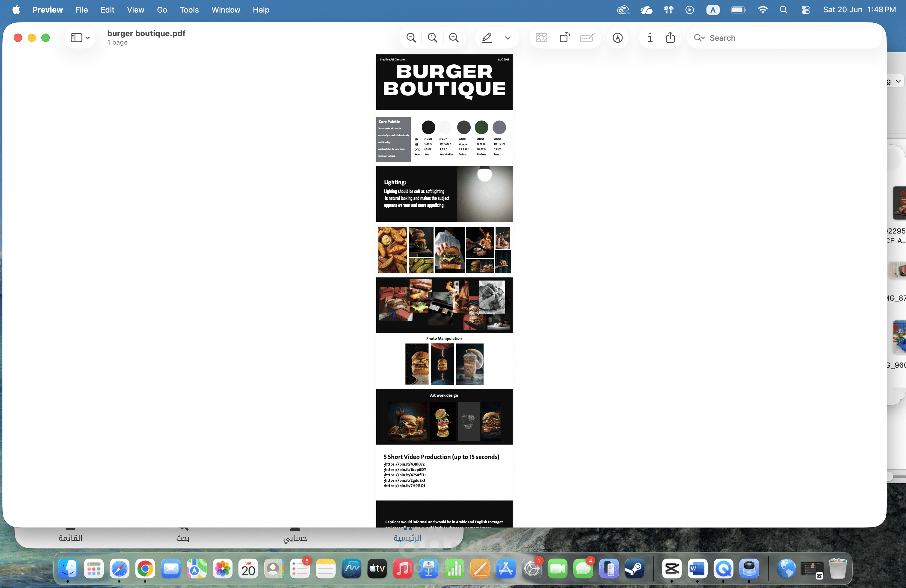Select the Highlight pen tool
The image size is (906, 588).
(487, 38)
